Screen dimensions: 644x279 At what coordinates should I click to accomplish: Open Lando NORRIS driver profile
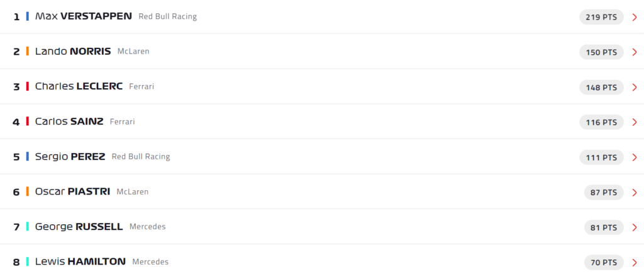click(73, 52)
